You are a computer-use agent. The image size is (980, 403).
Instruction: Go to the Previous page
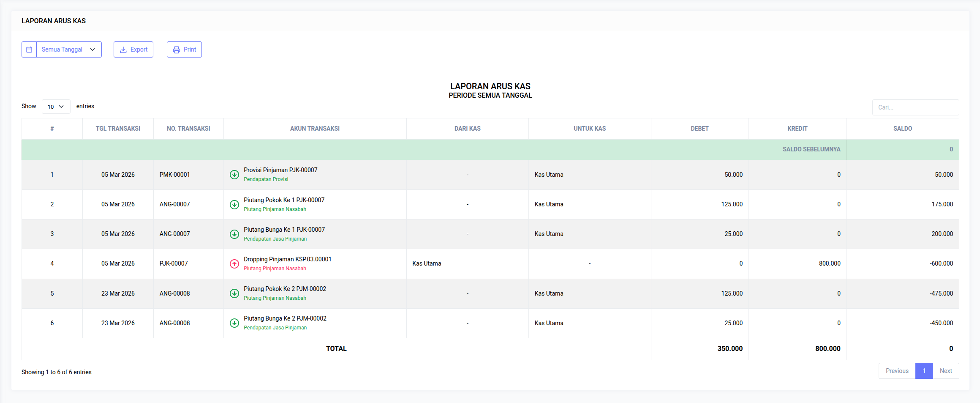click(x=897, y=371)
